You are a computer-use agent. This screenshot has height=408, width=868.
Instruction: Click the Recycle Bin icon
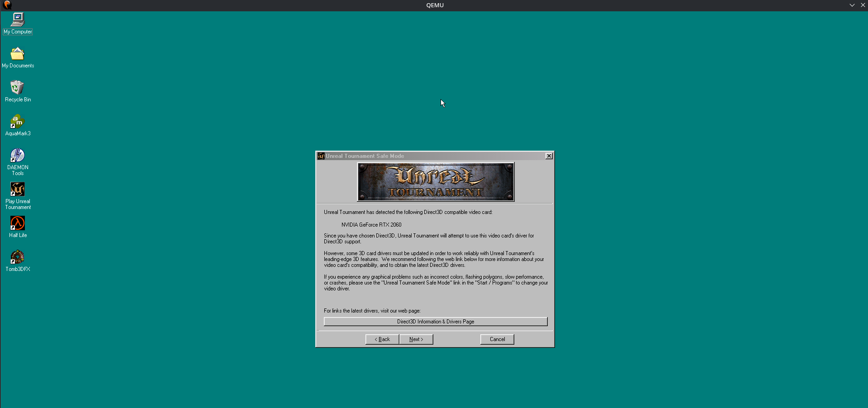(x=18, y=88)
